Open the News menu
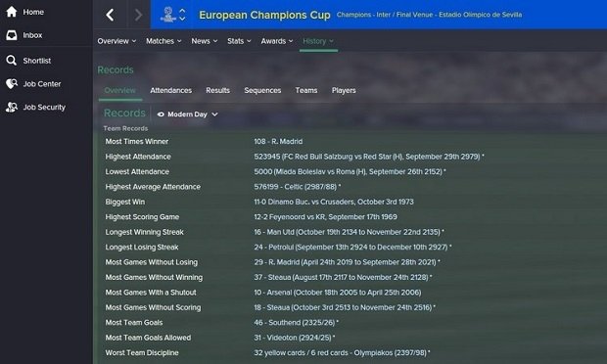Screen dimensions: 607x364 pyautogui.click(x=205, y=41)
